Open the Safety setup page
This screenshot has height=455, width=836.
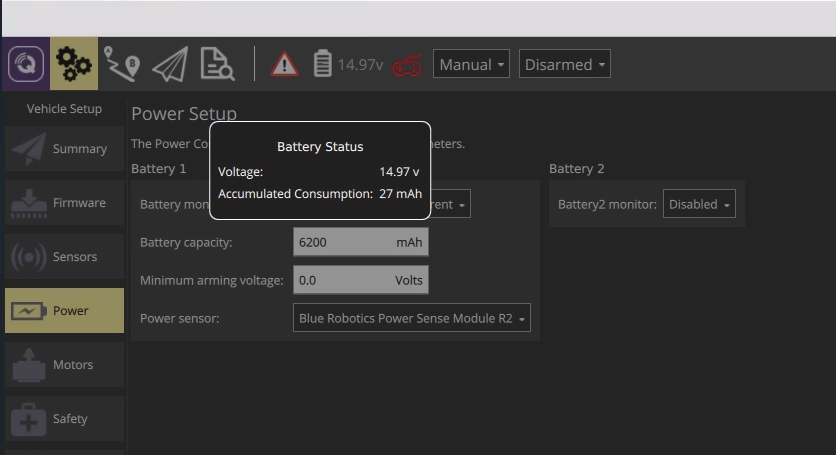65,419
